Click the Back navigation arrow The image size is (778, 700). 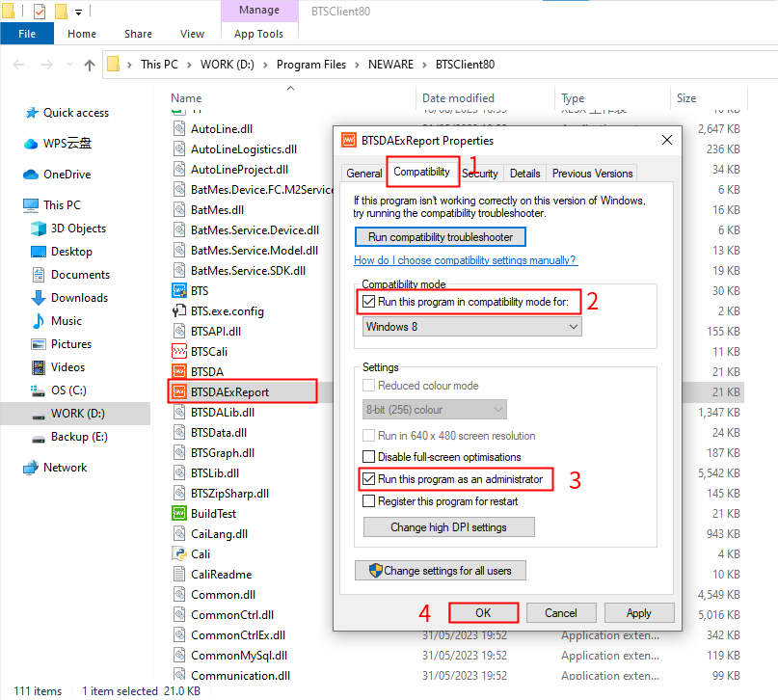click(18, 65)
